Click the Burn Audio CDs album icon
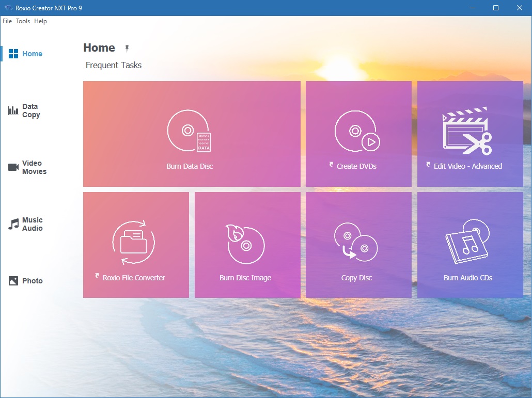Screen dimensions: 532x398 467,241
